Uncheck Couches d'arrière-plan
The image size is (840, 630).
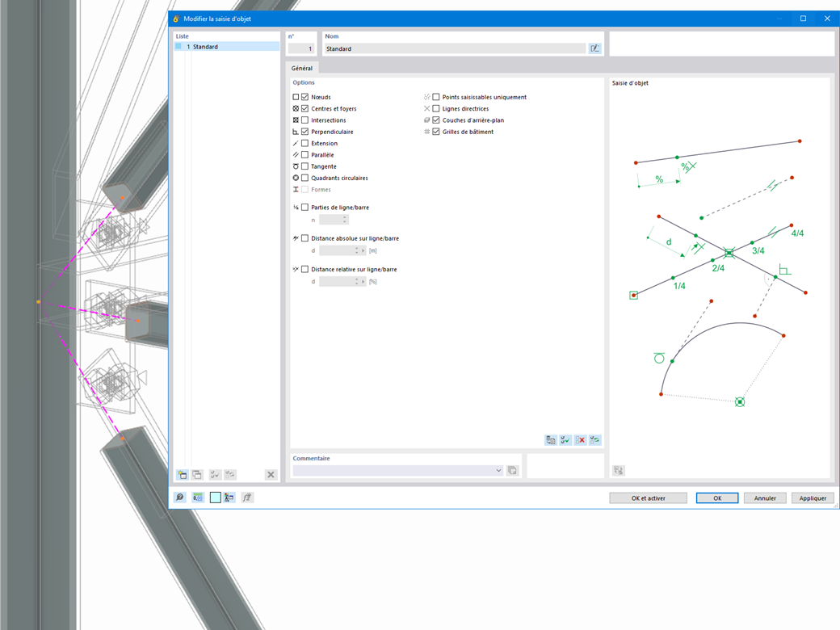(436, 120)
